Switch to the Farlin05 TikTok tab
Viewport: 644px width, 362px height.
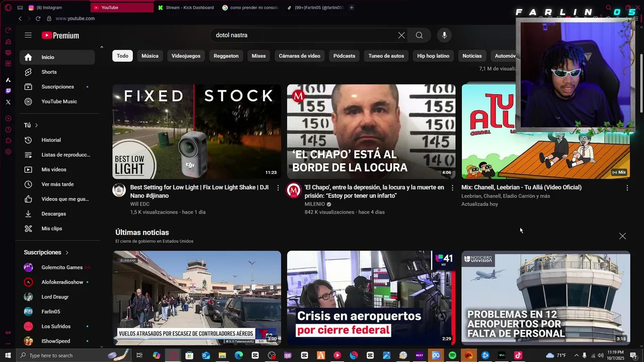pos(315,8)
